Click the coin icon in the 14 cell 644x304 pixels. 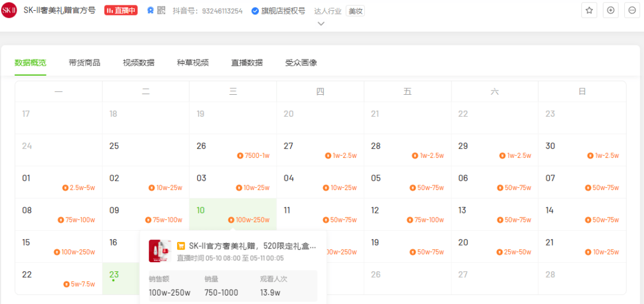pyautogui.click(x=588, y=220)
